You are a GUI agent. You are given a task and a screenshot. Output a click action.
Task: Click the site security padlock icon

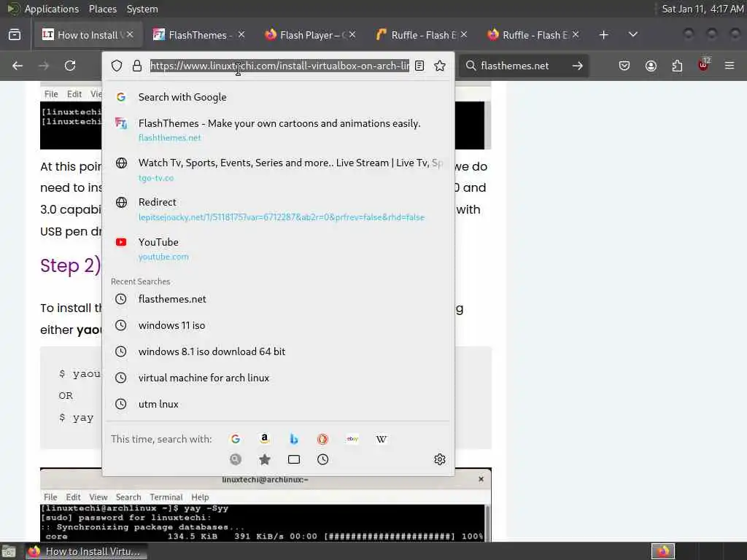137,66
